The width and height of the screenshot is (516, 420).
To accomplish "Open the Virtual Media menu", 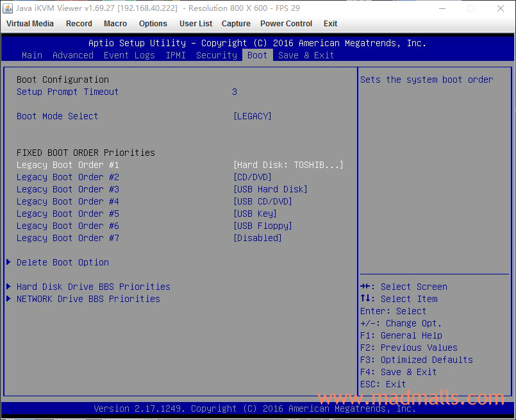I will coord(30,24).
